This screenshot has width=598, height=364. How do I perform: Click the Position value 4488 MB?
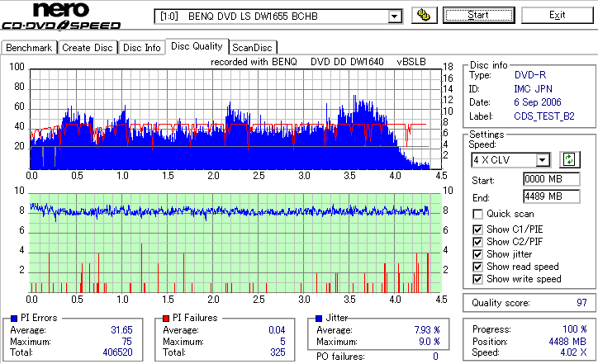567,342
